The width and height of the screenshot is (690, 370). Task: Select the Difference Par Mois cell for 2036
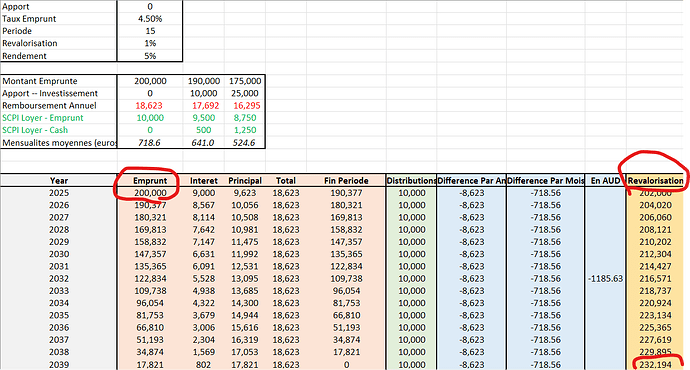point(546,327)
